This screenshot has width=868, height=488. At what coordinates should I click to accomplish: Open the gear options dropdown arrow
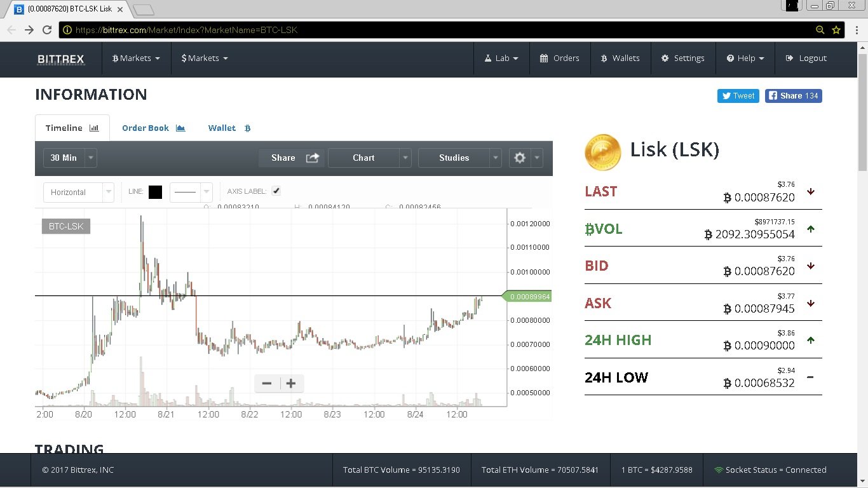click(x=538, y=158)
